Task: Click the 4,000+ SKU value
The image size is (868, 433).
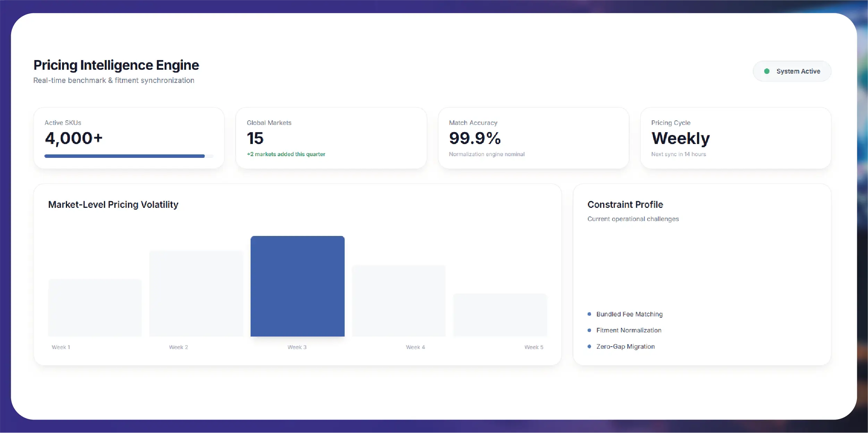Action: (74, 138)
